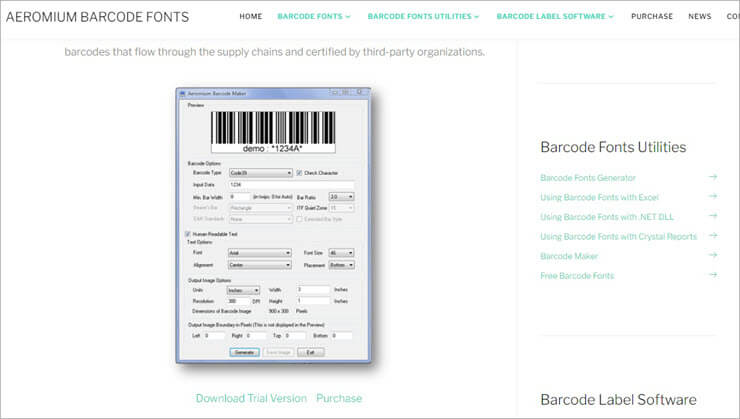Image resolution: width=740 pixels, height=419 pixels.
Task: Open the News navigation item
Action: click(x=699, y=16)
